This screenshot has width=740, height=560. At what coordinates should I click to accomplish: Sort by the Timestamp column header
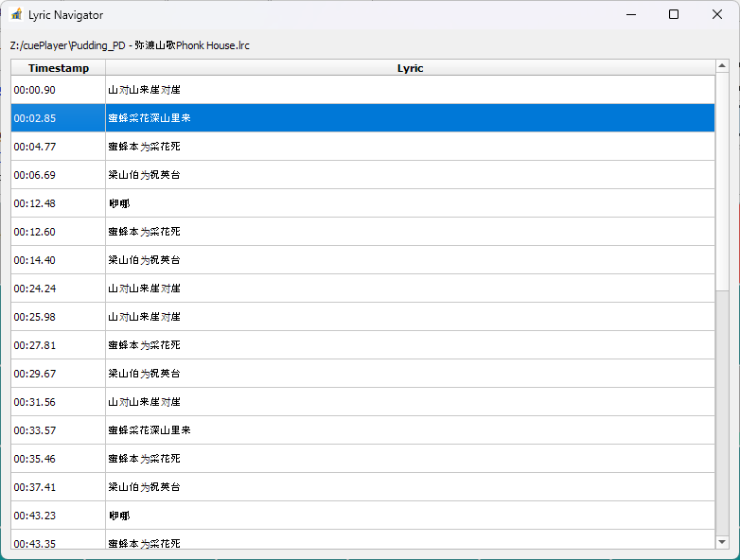pos(58,68)
